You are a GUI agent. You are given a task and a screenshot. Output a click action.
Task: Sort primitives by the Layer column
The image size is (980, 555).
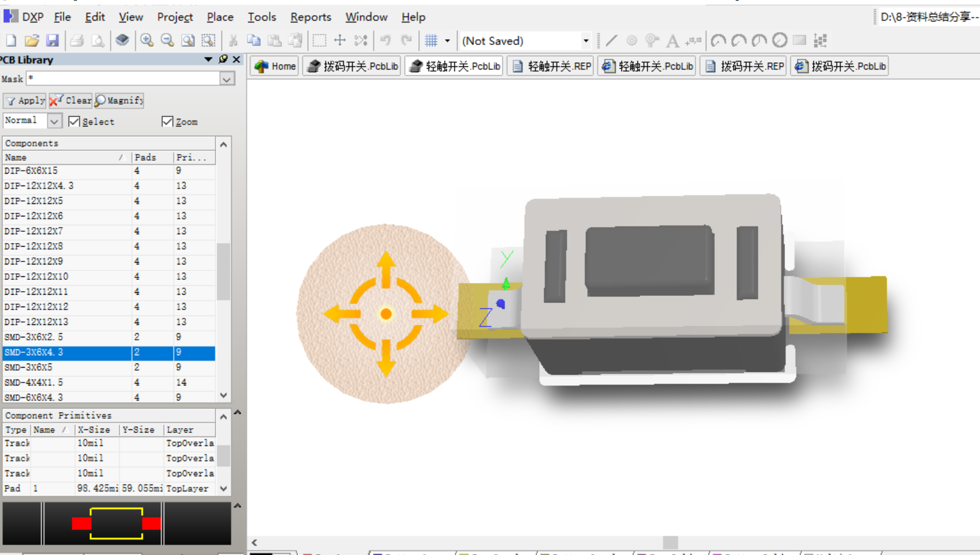(x=189, y=429)
